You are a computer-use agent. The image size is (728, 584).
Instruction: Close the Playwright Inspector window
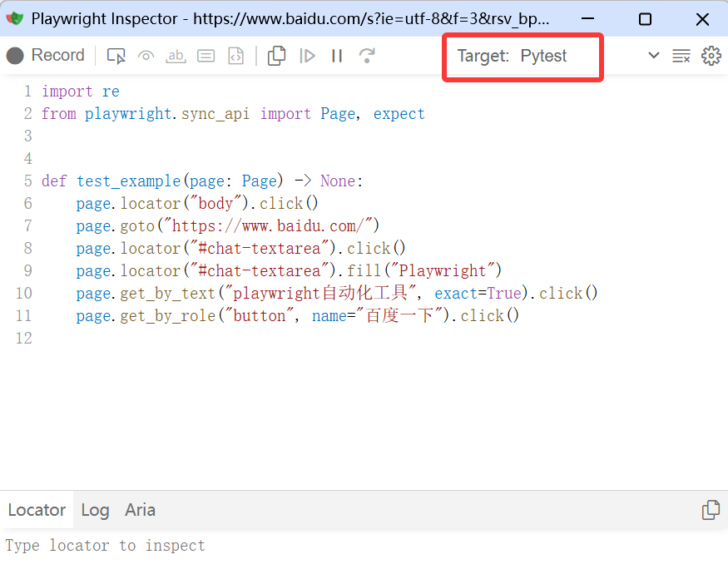pyautogui.click(x=702, y=19)
